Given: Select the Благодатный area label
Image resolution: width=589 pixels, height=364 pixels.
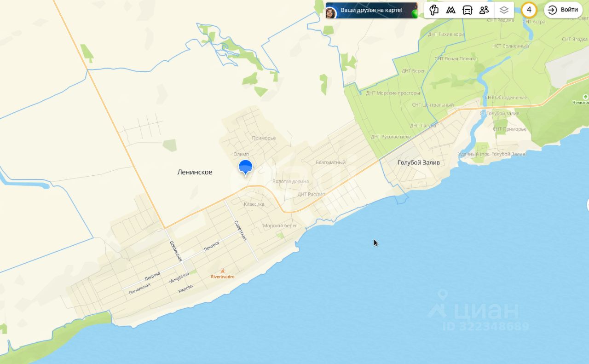Looking at the screenshot, I should 331,162.
